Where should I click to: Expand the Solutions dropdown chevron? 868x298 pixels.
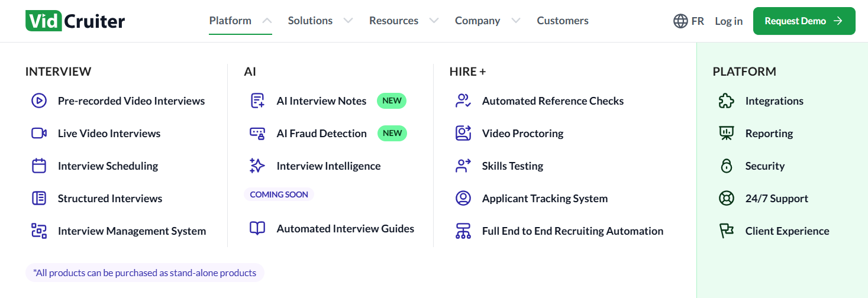point(348,21)
